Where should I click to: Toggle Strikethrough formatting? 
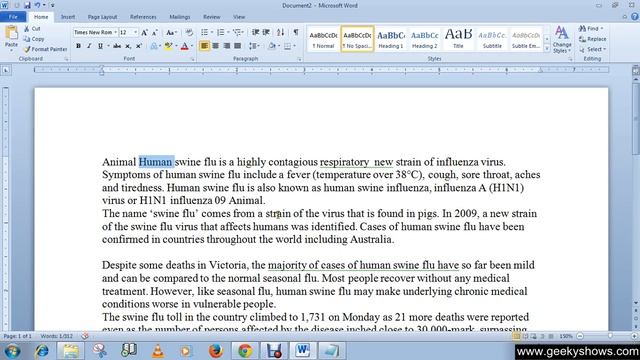coord(117,46)
